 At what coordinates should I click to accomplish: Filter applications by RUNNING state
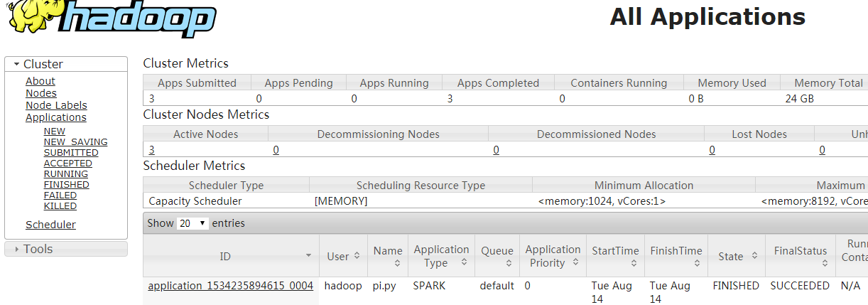tap(66, 173)
